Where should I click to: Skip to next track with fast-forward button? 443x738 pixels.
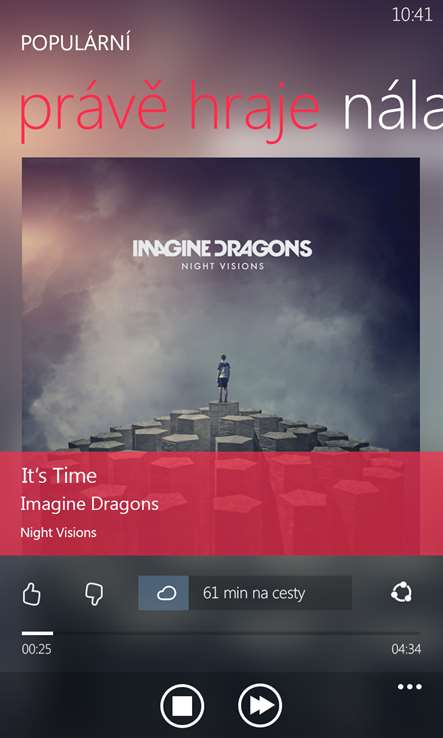260,706
